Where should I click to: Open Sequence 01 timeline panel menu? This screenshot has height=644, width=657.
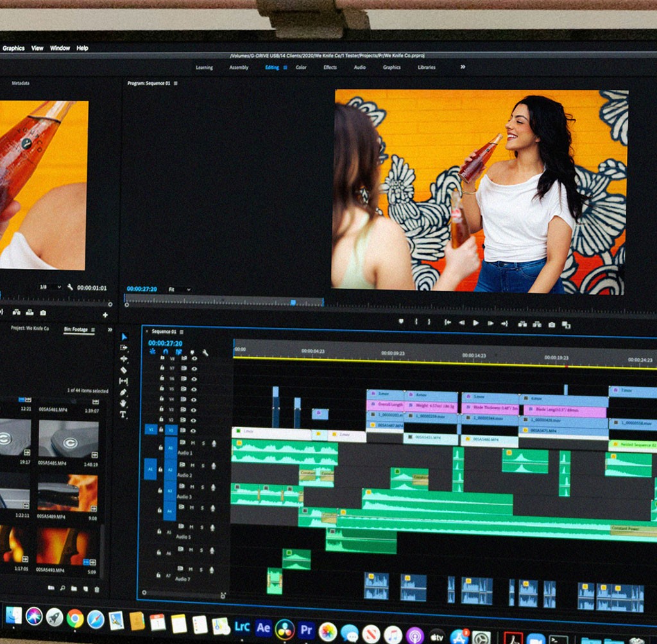(x=182, y=332)
